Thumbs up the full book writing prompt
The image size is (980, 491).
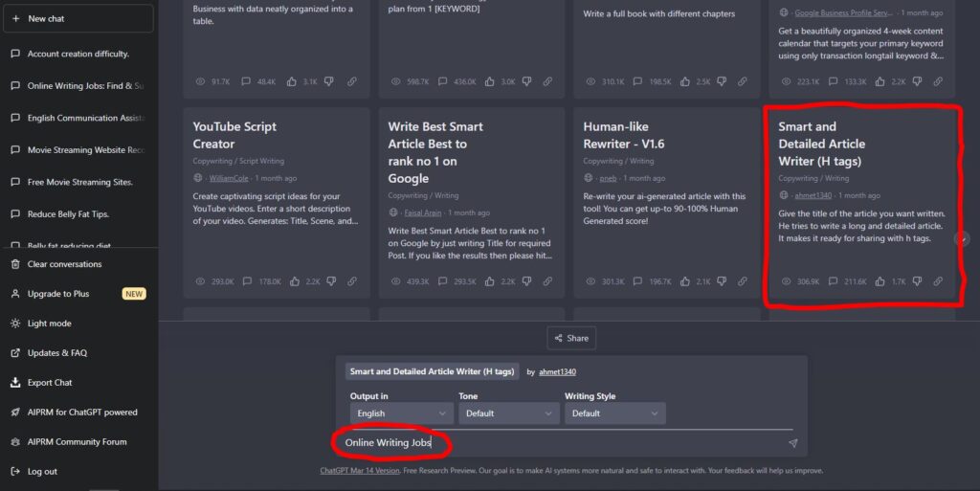point(685,82)
